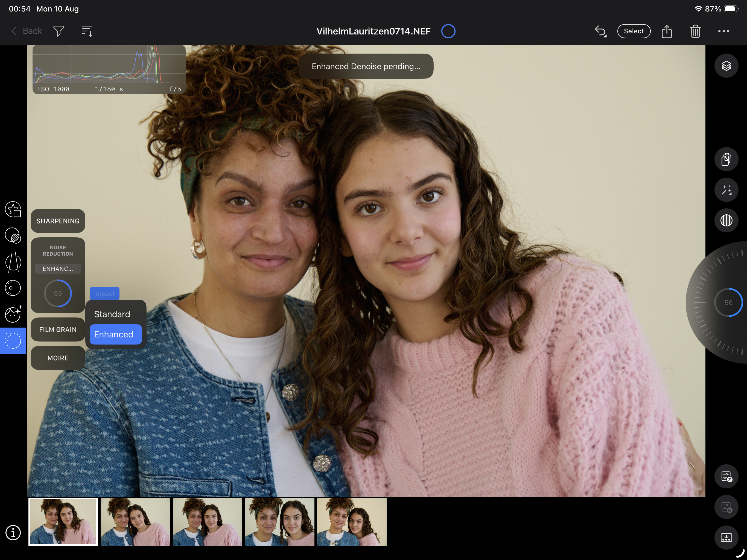This screenshot has height=560, width=747.
Task: Tap the large 50 dial wheel on right
Action: coord(728,303)
